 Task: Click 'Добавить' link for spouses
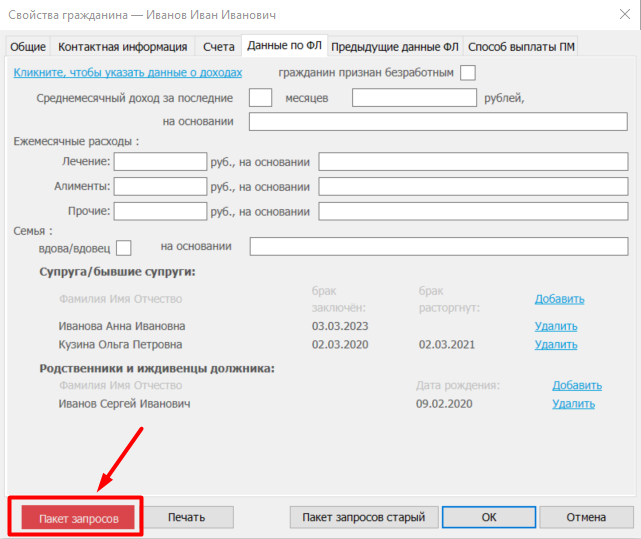click(559, 299)
